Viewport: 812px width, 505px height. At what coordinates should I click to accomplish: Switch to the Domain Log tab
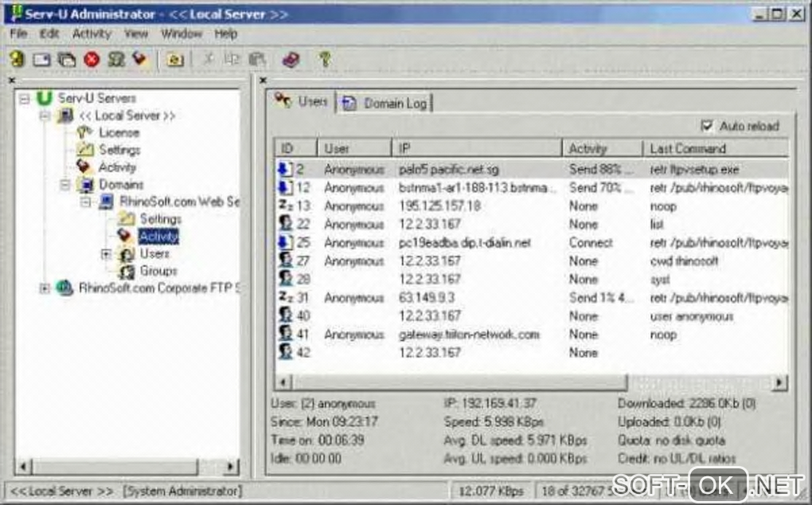(x=385, y=103)
